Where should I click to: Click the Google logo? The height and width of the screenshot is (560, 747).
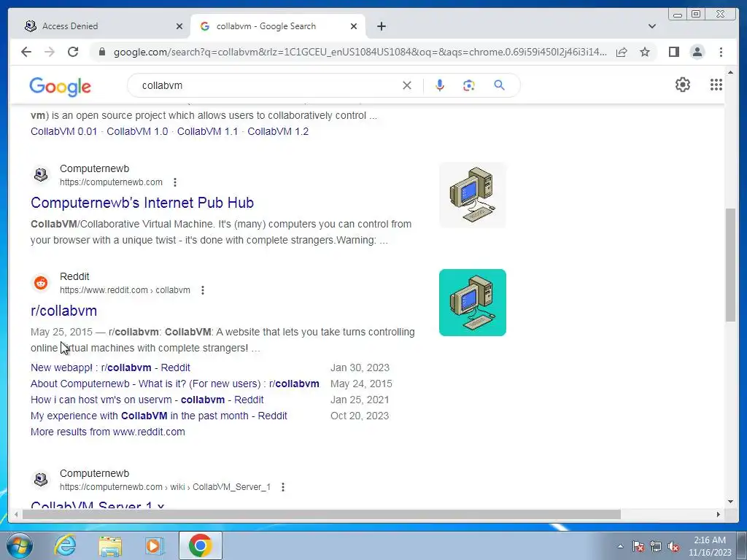point(60,87)
